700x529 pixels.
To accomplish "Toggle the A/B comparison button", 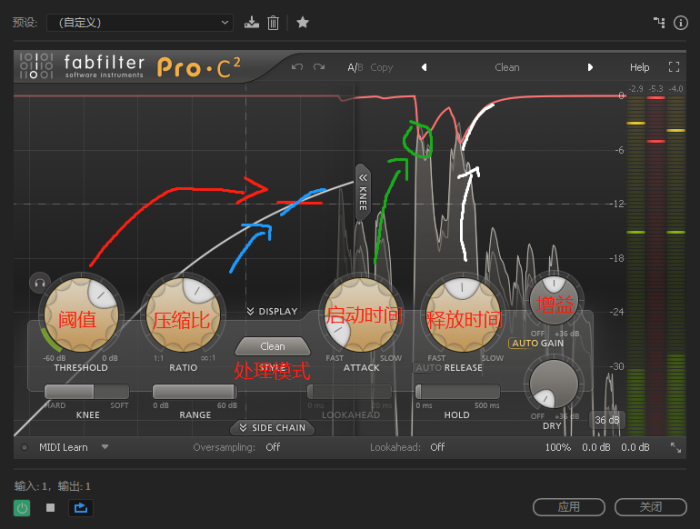I will [x=354, y=67].
